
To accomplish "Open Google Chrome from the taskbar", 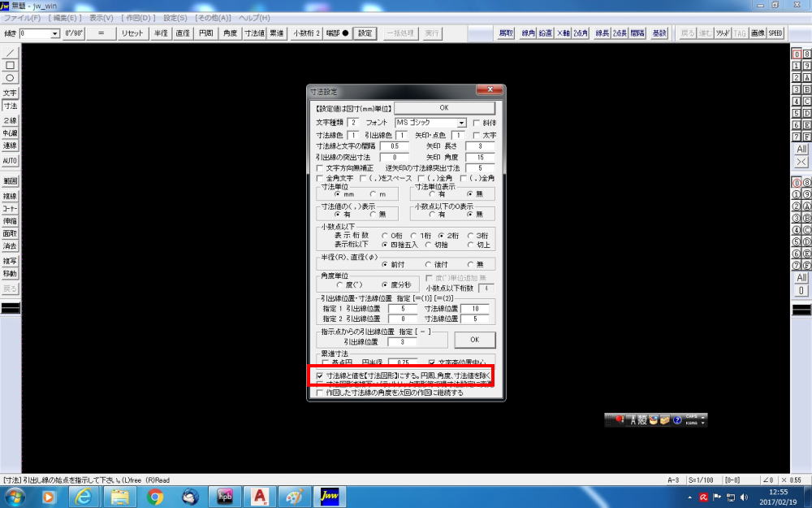I will pyautogui.click(x=154, y=497).
